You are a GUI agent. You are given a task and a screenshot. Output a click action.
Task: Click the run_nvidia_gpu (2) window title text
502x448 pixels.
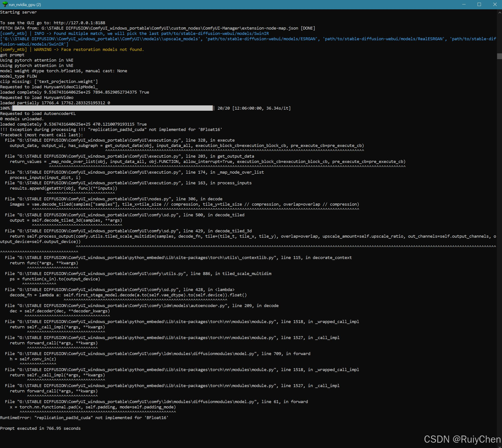(x=25, y=4)
